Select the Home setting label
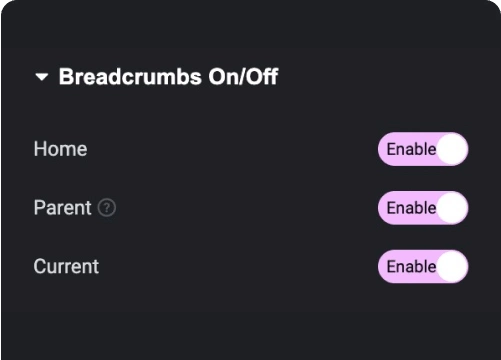The width and height of the screenshot is (501, 360). pyautogui.click(x=60, y=149)
